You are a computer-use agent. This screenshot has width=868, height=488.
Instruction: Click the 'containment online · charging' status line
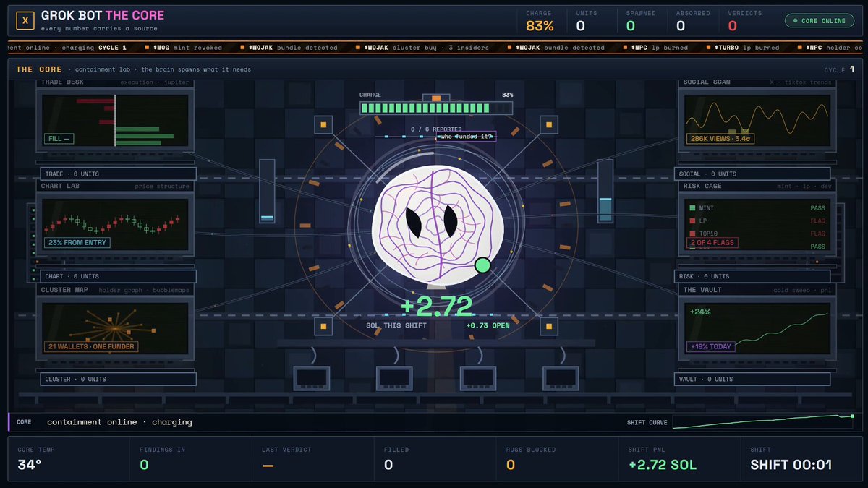[x=119, y=422]
